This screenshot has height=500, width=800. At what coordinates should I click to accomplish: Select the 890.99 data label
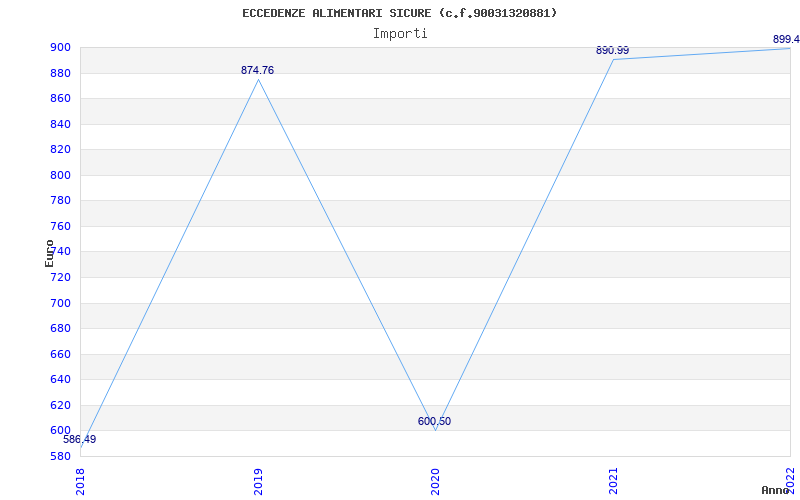click(612, 51)
